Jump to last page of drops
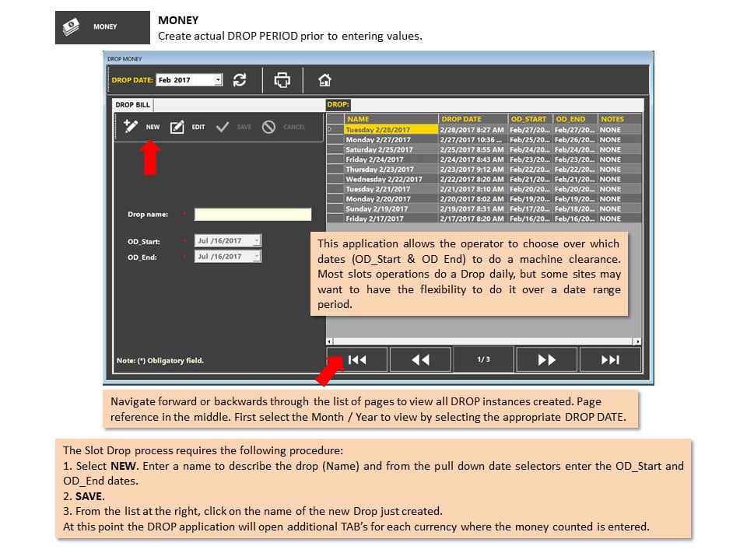Screen dimensions: 747x560 tap(610, 359)
